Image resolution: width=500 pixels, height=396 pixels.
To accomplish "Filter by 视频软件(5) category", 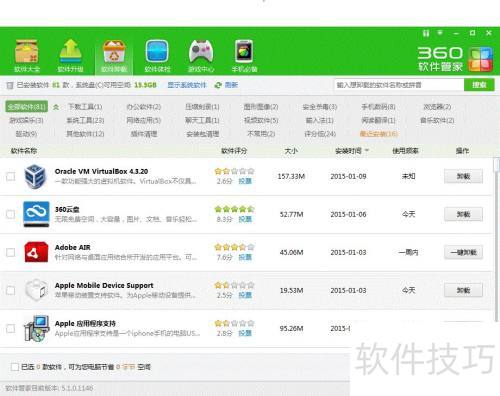I will pyautogui.click(x=261, y=120).
